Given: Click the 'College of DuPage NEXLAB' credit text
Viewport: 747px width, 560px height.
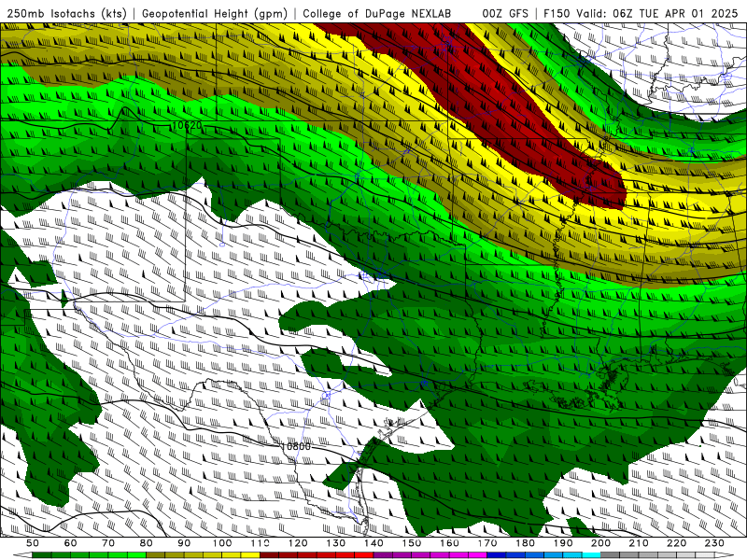Looking at the screenshot, I should [x=377, y=13].
